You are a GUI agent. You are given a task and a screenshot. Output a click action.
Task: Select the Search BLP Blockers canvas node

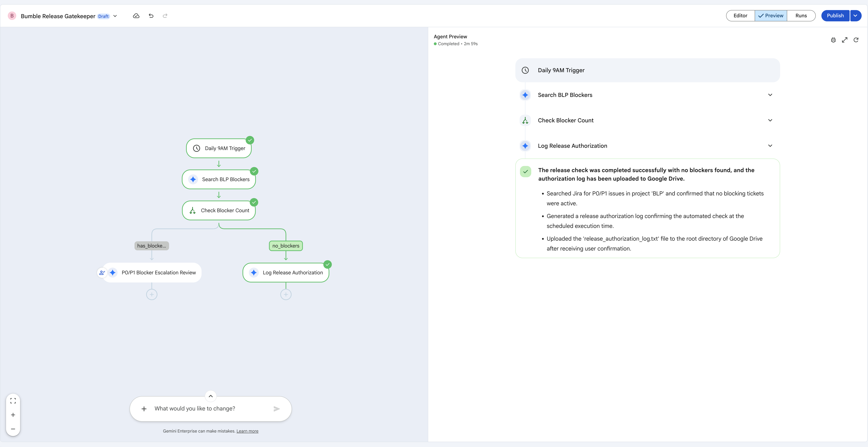coord(219,179)
